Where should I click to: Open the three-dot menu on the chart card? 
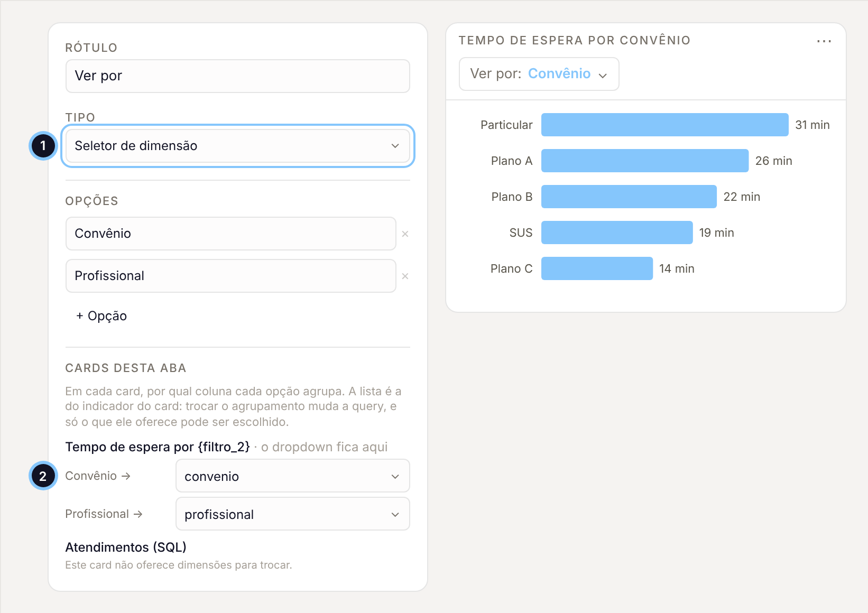[x=824, y=41]
